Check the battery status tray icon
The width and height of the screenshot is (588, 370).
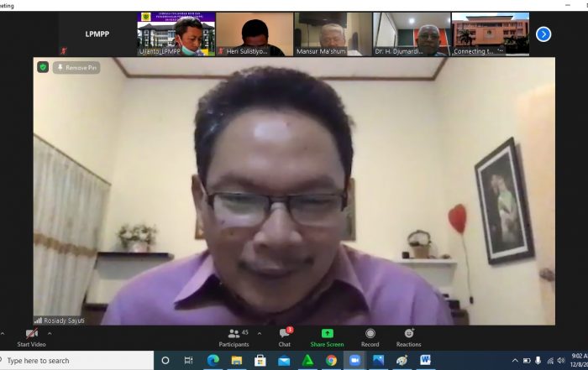(527, 361)
